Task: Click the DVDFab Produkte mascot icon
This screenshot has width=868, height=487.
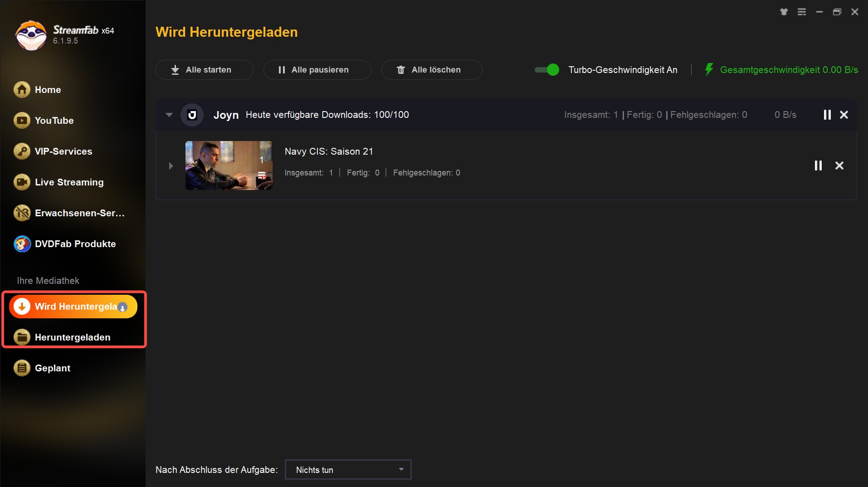Action: (22, 244)
